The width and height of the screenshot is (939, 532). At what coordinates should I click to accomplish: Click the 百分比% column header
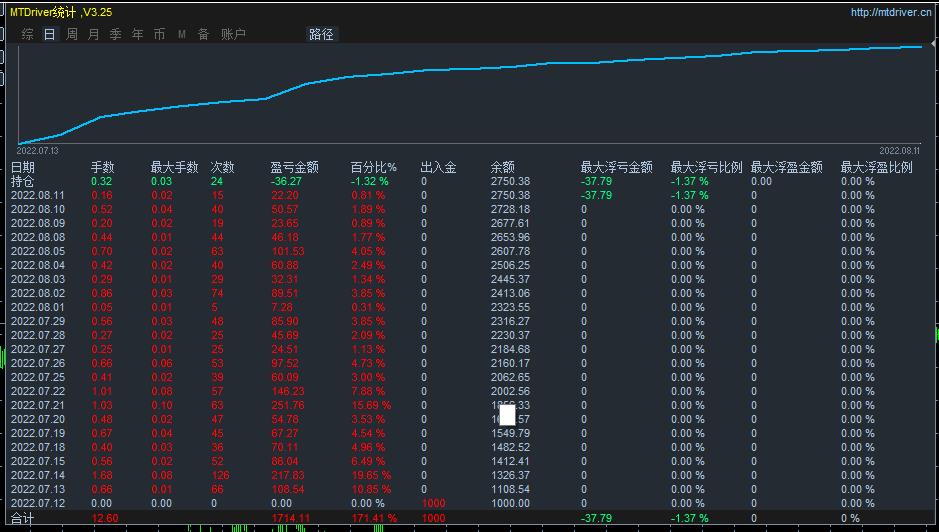tap(374, 167)
